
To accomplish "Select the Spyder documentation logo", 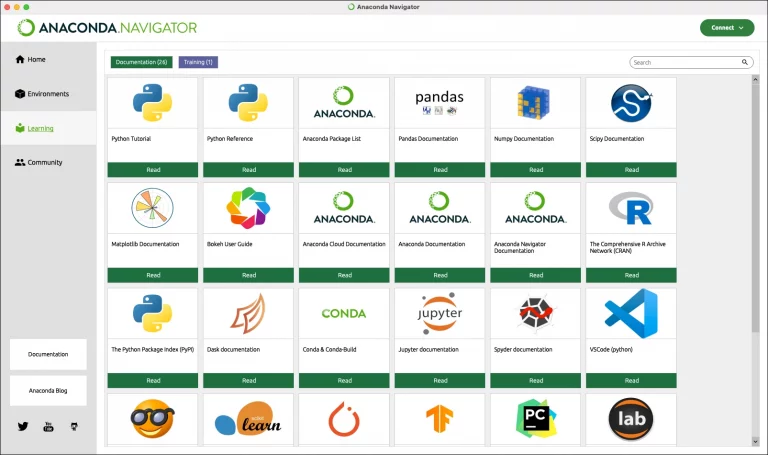I will [536, 313].
